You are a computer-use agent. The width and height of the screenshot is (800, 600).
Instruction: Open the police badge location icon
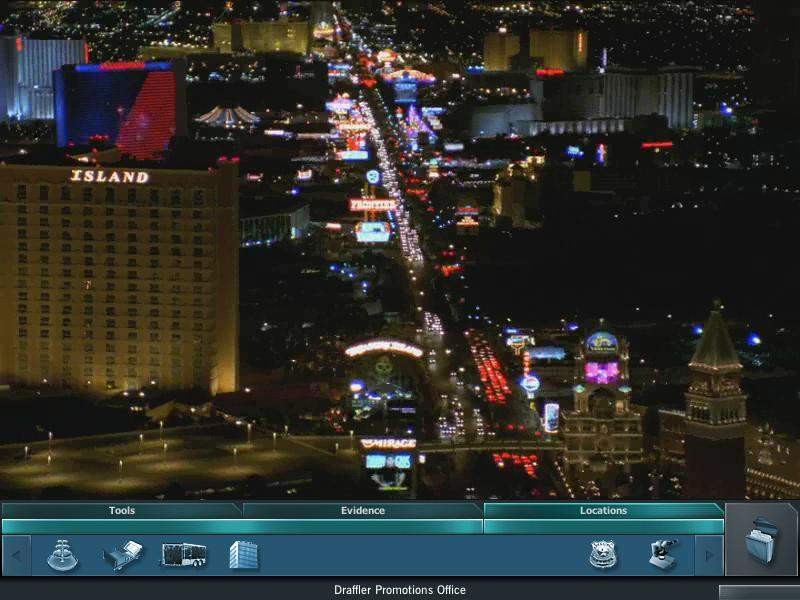(603, 555)
